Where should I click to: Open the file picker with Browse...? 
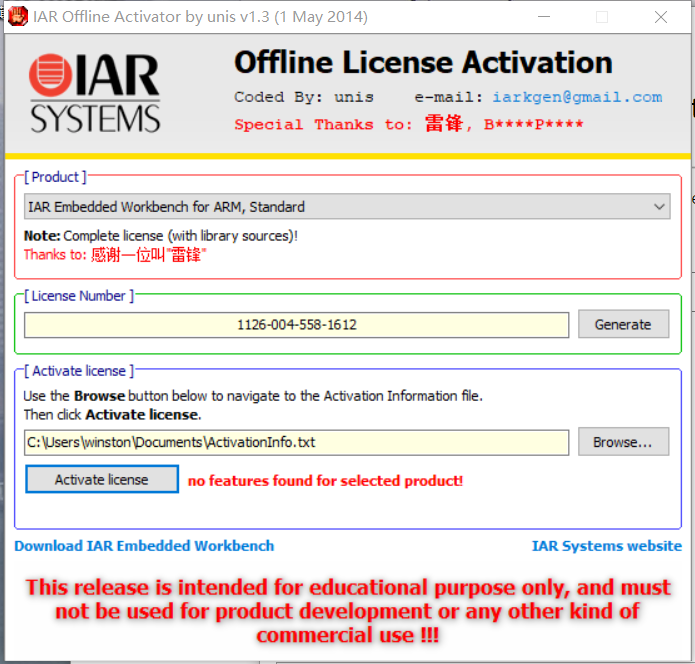623,442
